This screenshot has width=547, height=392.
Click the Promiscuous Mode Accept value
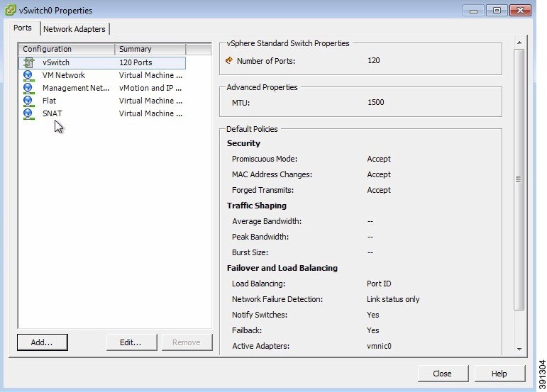379,159
